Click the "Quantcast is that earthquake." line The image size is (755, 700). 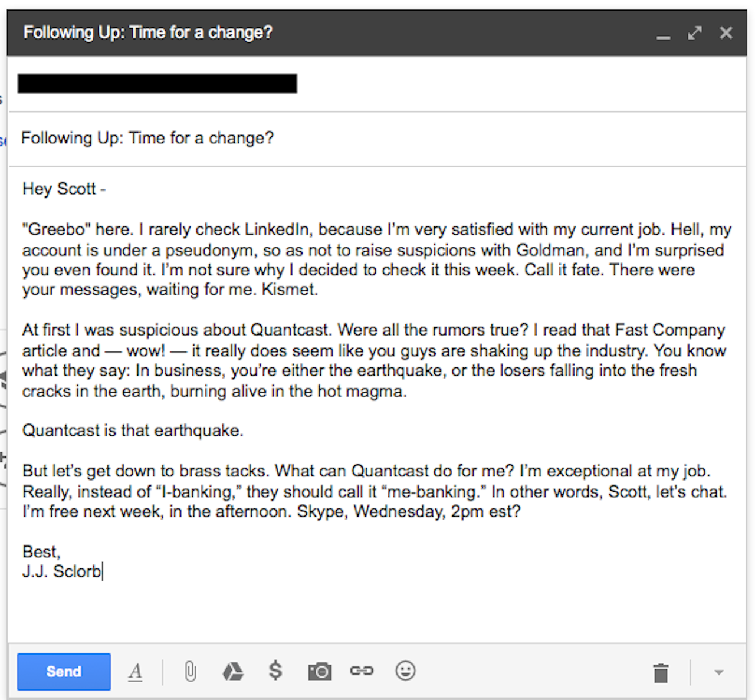click(133, 430)
